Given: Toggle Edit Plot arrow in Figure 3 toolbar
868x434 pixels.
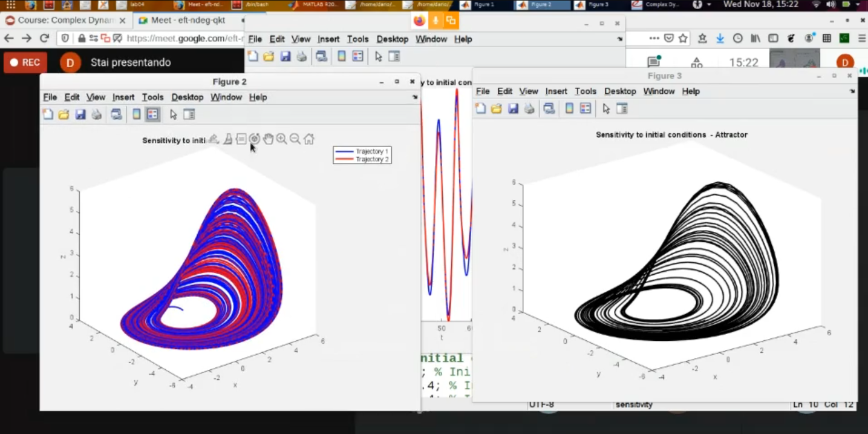Looking at the screenshot, I should (606, 108).
